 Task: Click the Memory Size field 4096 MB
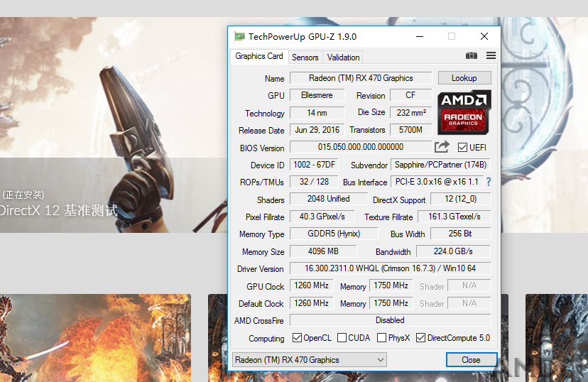pos(323,251)
